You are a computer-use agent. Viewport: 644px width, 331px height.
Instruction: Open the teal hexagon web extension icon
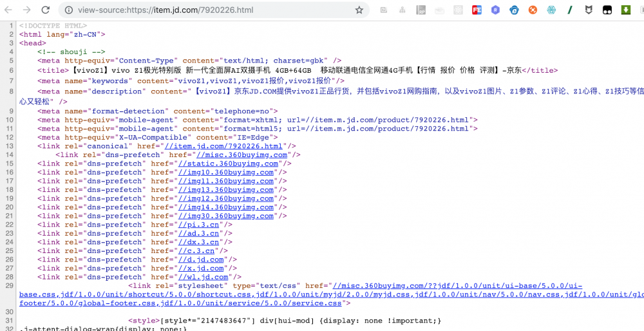click(552, 10)
